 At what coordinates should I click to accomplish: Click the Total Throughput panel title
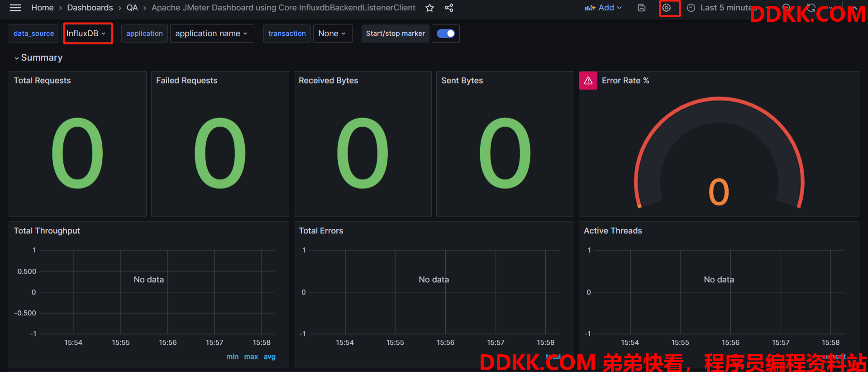pyautogui.click(x=47, y=231)
